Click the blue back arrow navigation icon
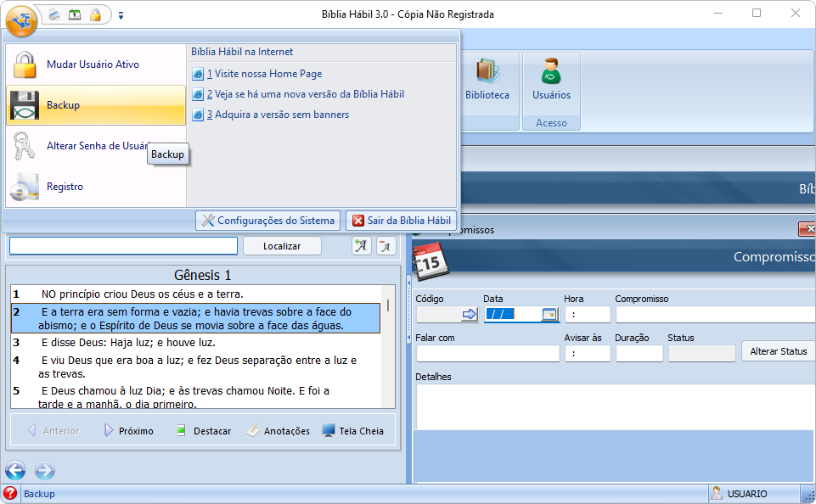 coord(15,470)
